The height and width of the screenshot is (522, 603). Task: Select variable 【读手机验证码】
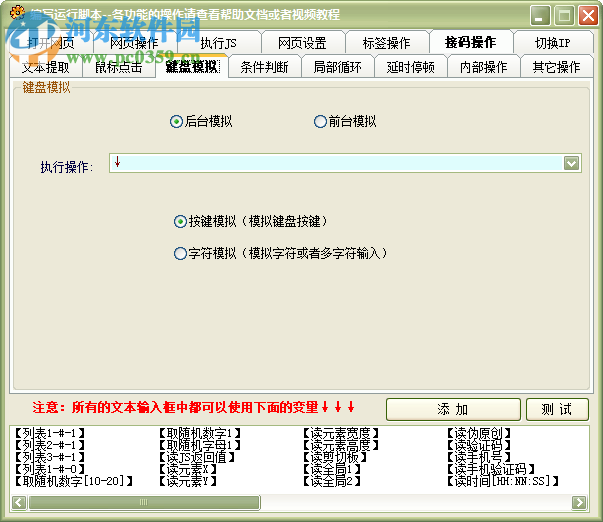491,469
